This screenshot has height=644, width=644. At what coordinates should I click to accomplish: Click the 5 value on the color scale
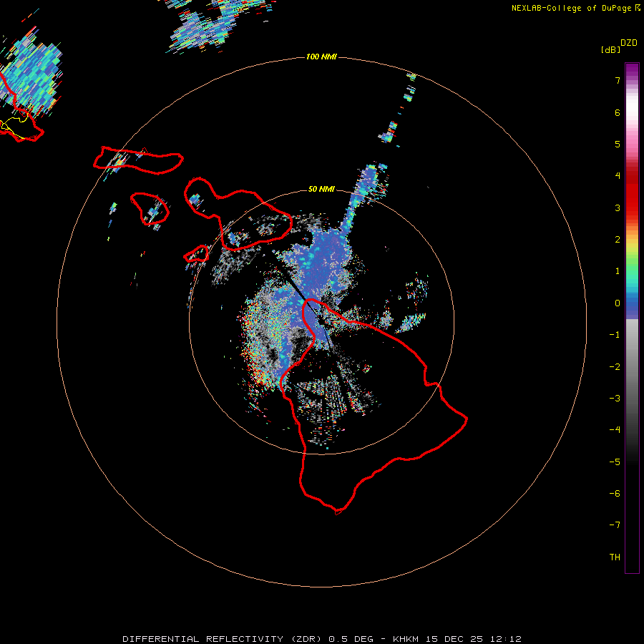coord(618,144)
